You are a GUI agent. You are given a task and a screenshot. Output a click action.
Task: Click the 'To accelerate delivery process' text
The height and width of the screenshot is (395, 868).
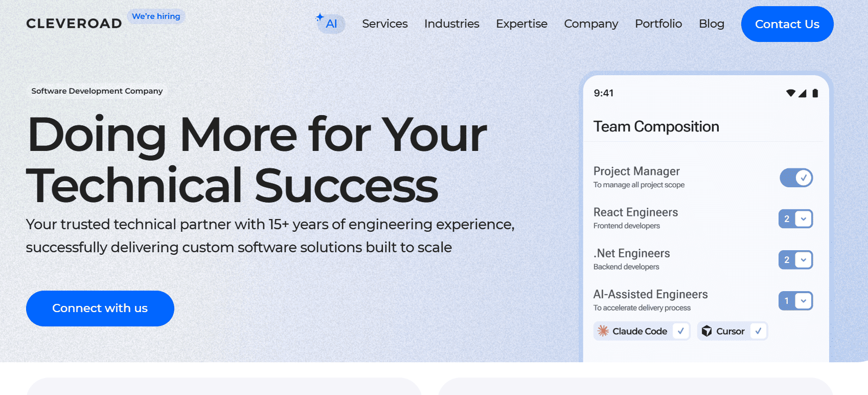click(x=642, y=308)
